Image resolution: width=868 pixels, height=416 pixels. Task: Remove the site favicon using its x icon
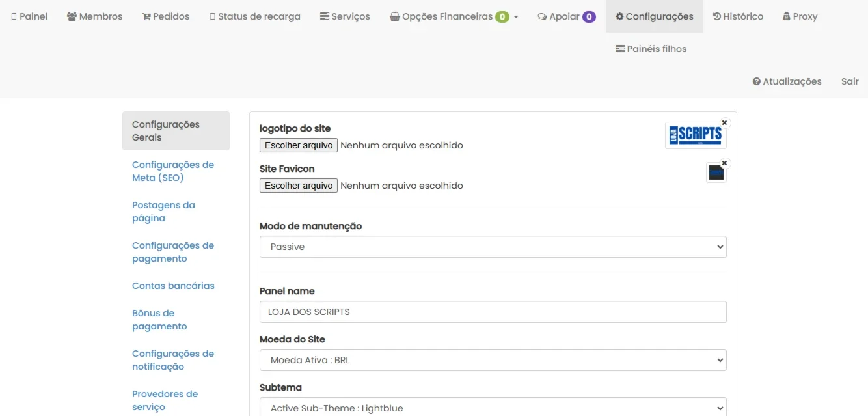tap(724, 163)
